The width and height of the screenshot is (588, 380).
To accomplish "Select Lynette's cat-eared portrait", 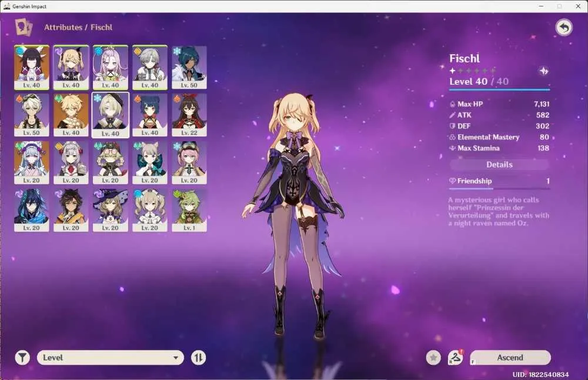I will [149, 163].
